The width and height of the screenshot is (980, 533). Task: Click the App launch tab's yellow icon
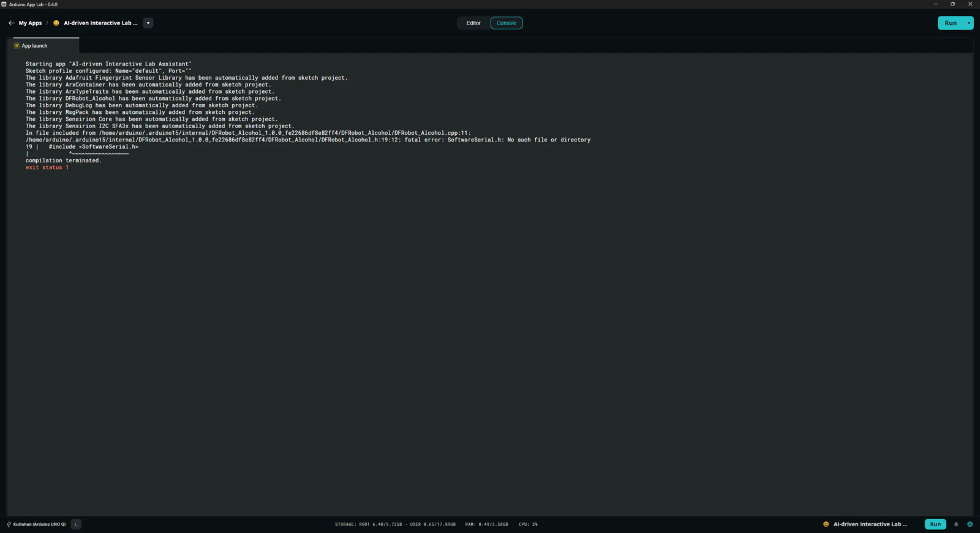click(x=17, y=45)
